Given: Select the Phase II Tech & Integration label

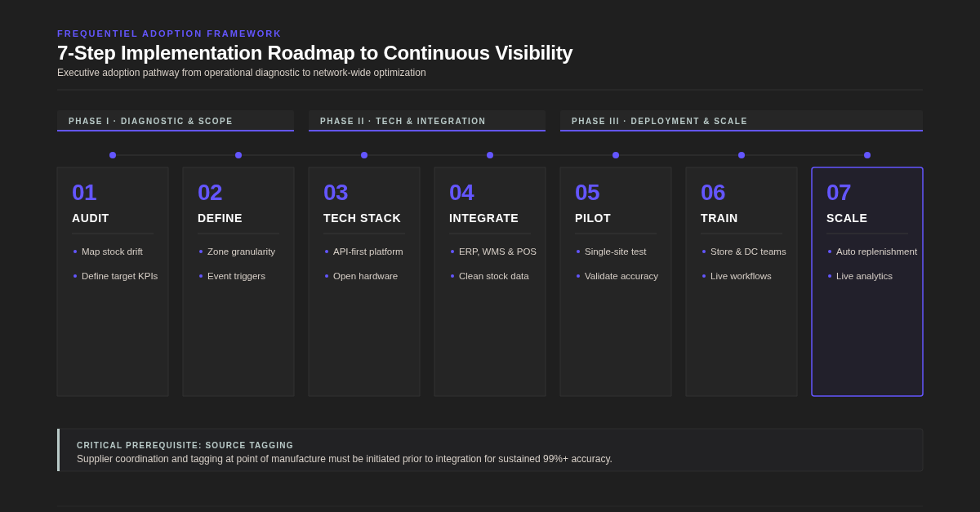Looking at the screenshot, I should (403, 121).
